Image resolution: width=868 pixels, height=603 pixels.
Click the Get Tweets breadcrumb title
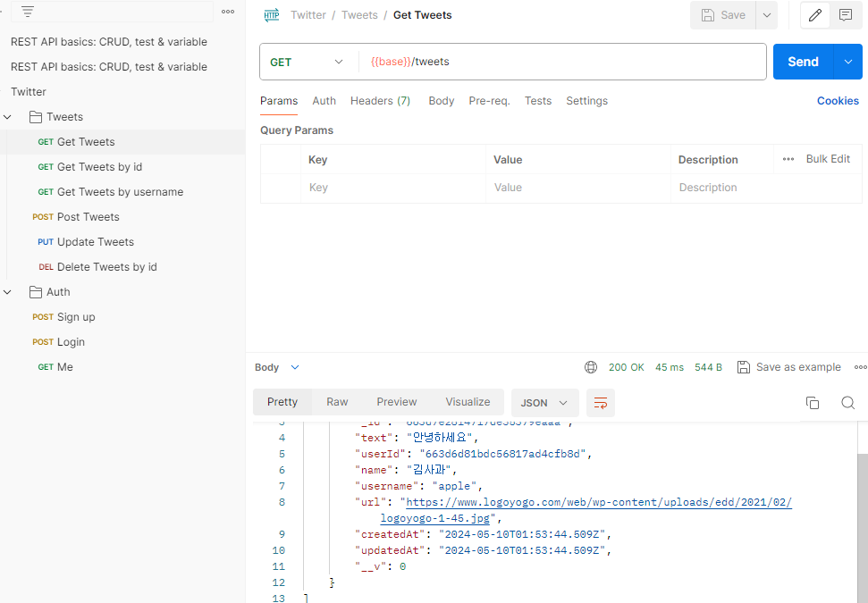coord(422,15)
